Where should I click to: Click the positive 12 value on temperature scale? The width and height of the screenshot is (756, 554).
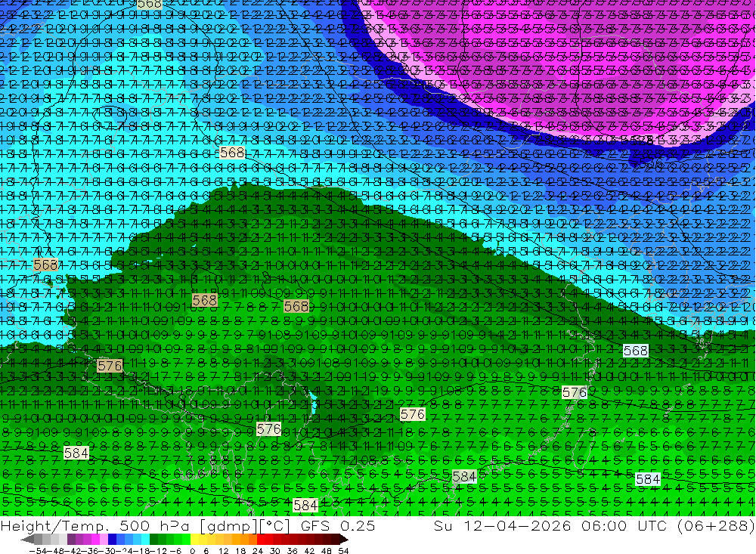click(223, 551)
